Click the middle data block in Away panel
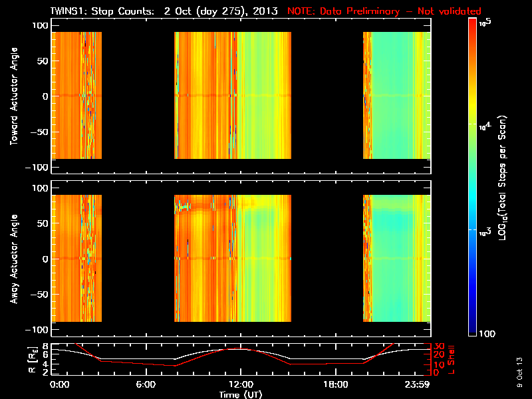This screenshot has height=399, width=532. (233, 258)
